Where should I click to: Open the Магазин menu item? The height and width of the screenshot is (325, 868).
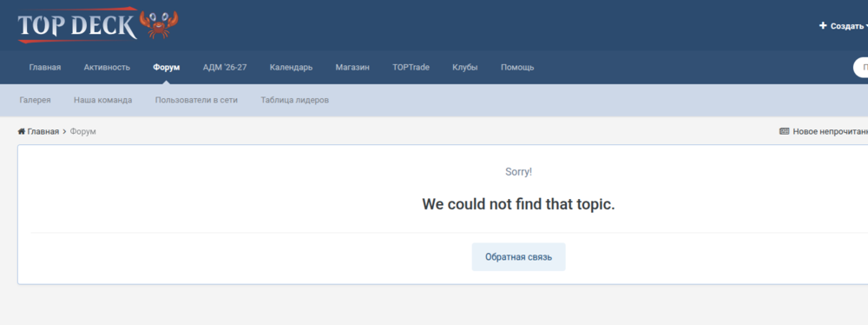point(352,67)
